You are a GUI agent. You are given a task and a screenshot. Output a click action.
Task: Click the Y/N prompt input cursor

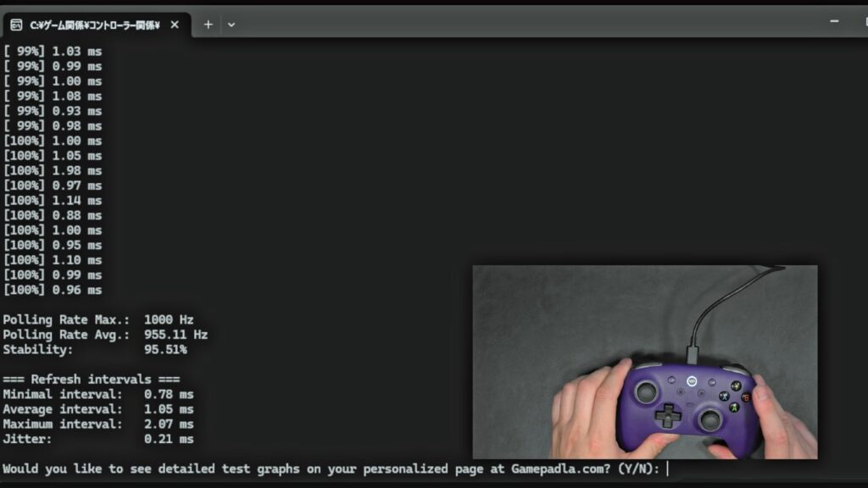click(x=668, y=469)
